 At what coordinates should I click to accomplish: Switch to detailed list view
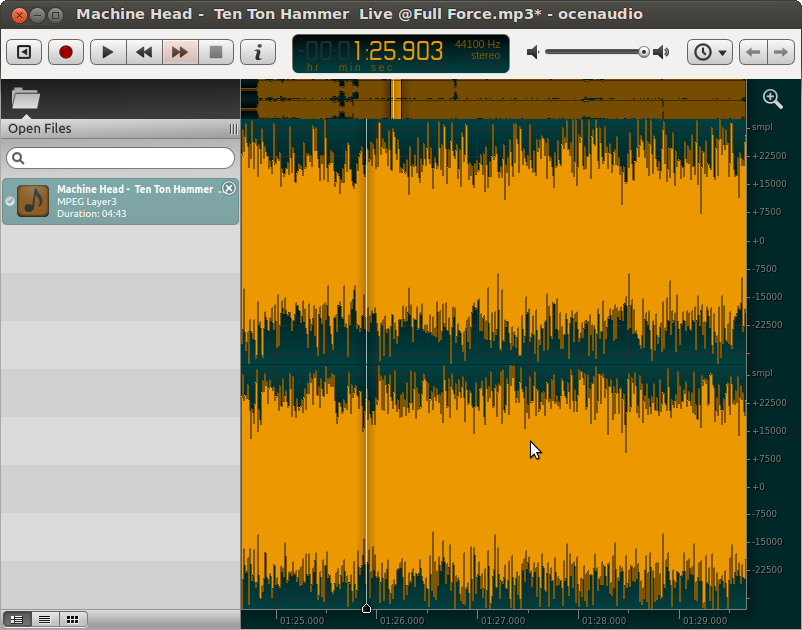(x=17, y=620)
